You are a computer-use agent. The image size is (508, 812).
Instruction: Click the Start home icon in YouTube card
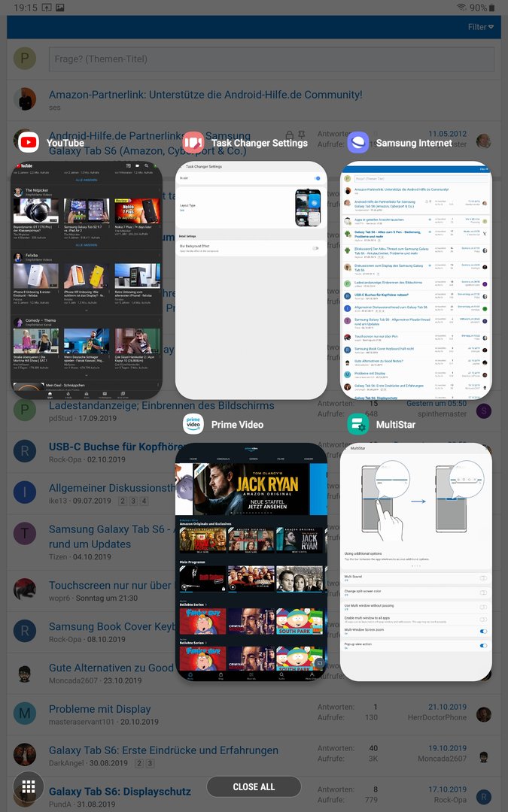point(50,395)
